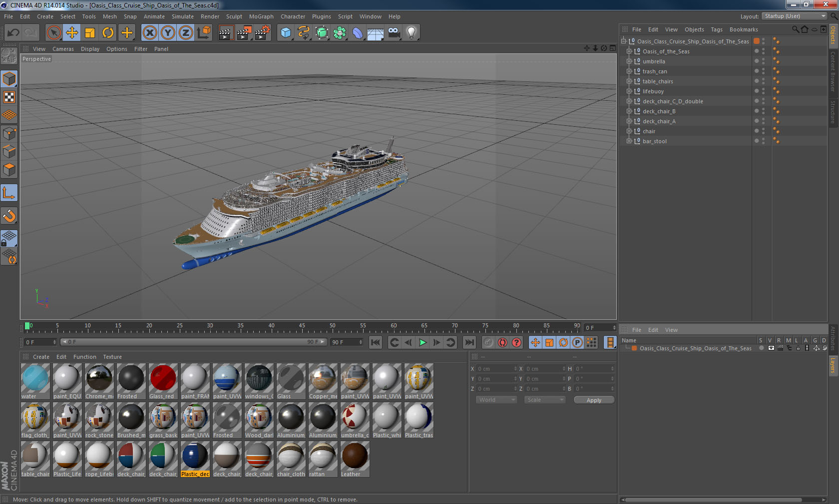Expand the umbrella object tree
Viewport: 839px width, 504px height.
pyautogui.click(x=629, y=61)
